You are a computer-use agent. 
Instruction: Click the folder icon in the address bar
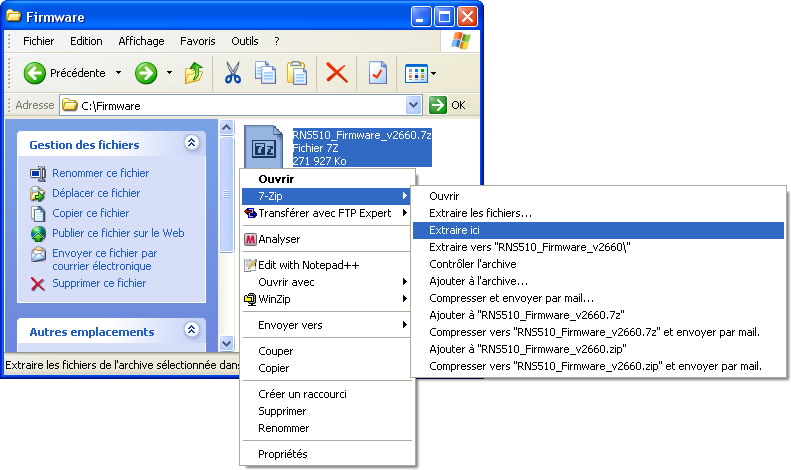(x=70, y=105)
